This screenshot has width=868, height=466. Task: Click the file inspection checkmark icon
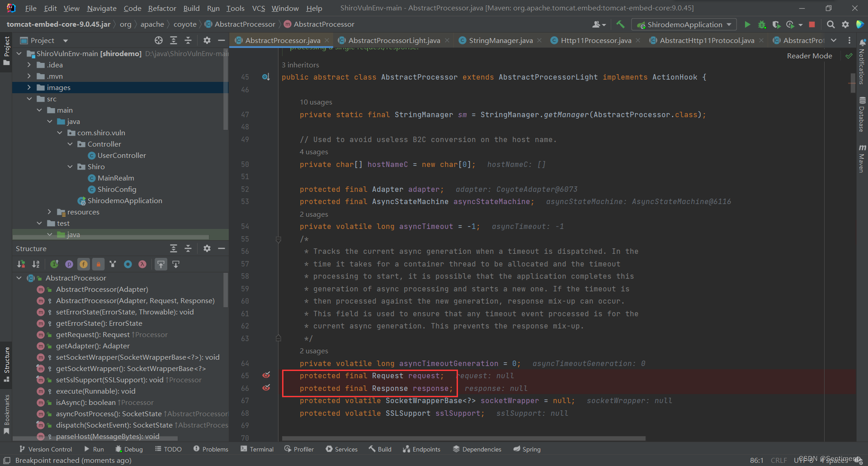tap(849, 56)
